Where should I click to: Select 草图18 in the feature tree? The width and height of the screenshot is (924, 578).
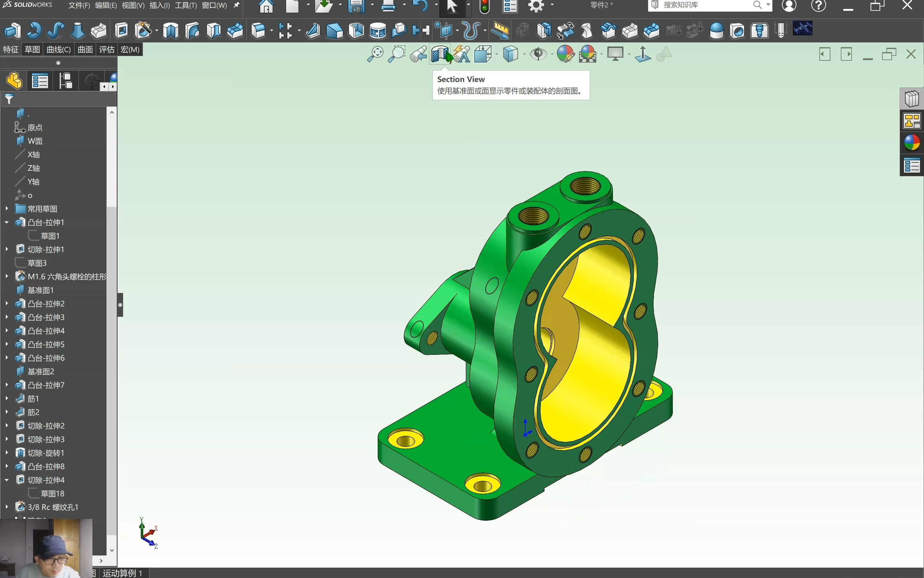coord(52,494)
